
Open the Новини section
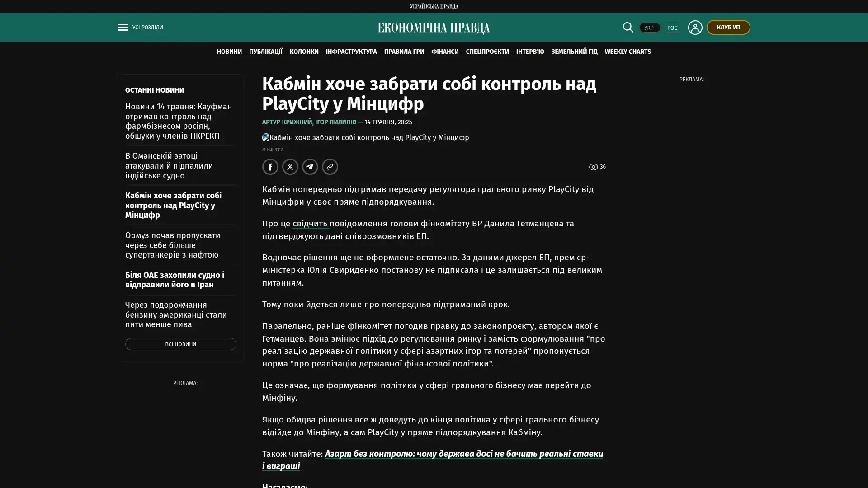click(229, 52)
